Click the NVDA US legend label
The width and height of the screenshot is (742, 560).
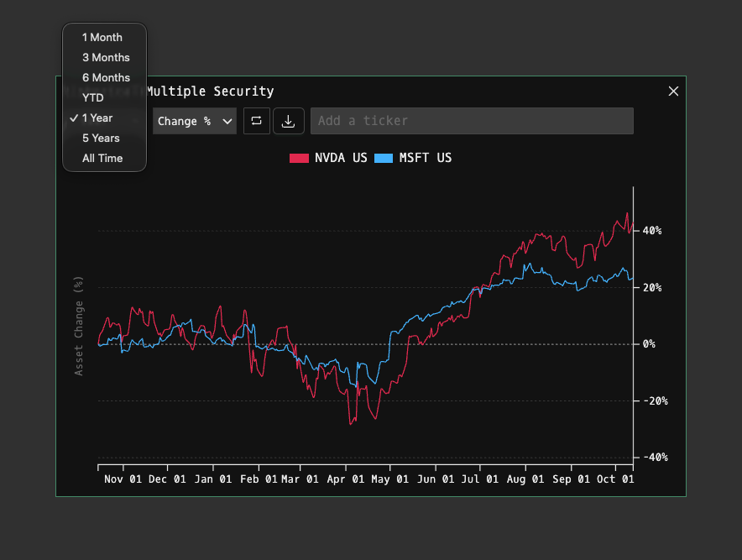tap(341, 158)
